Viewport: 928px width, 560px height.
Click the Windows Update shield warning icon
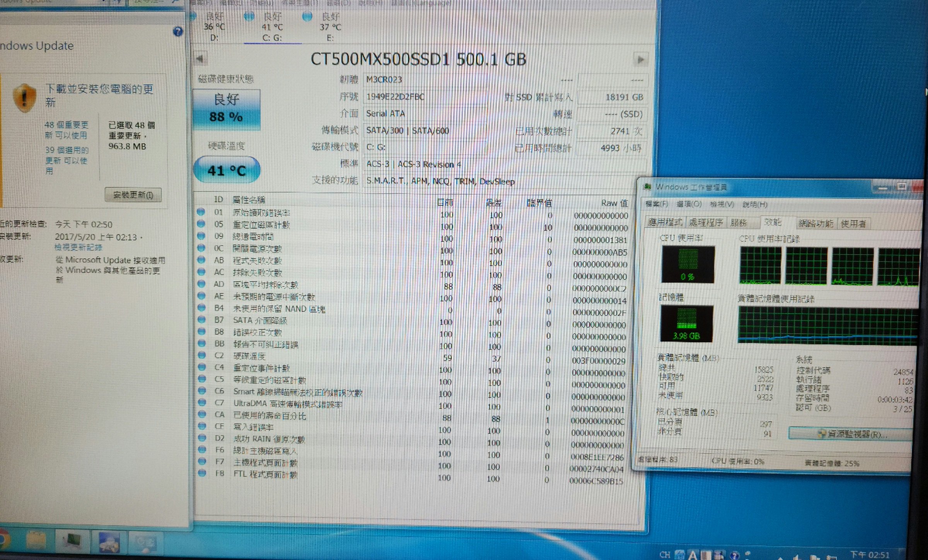pos(24,97)
